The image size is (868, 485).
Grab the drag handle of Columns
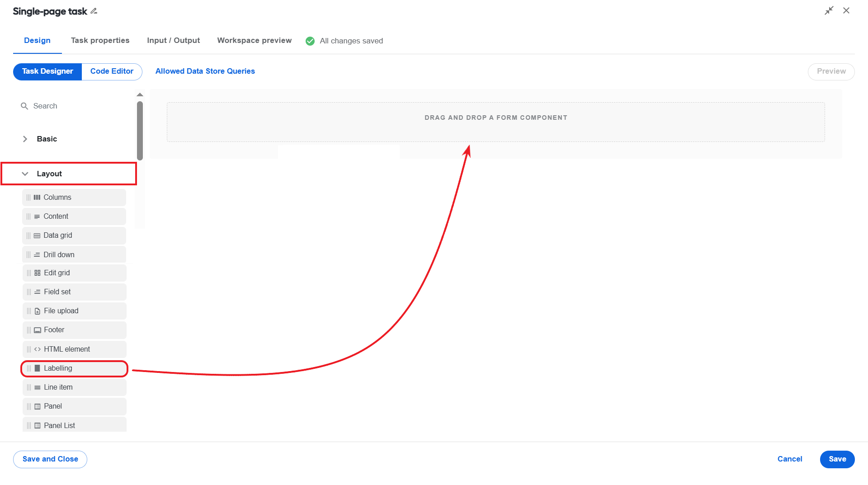click(x=28, y=198)
